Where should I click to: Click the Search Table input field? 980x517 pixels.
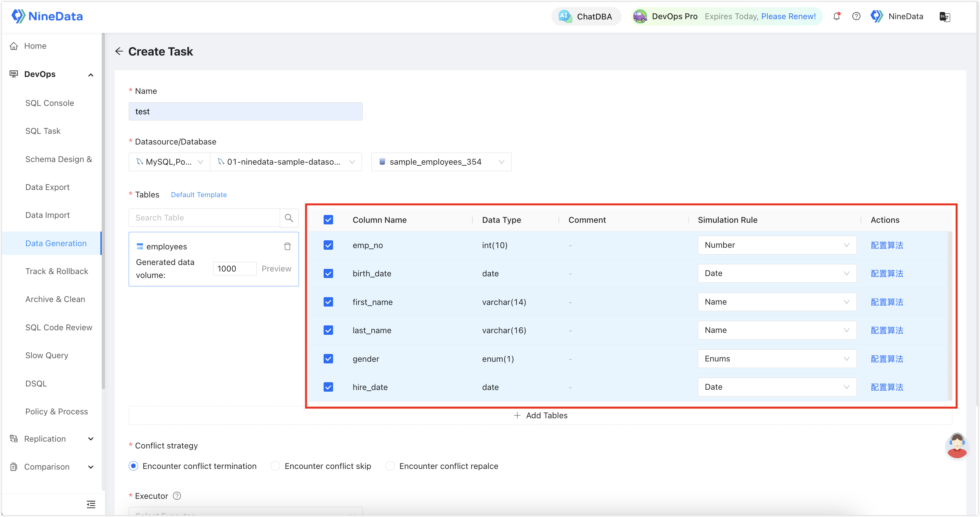pyautogui.click(x=204, y=218)
